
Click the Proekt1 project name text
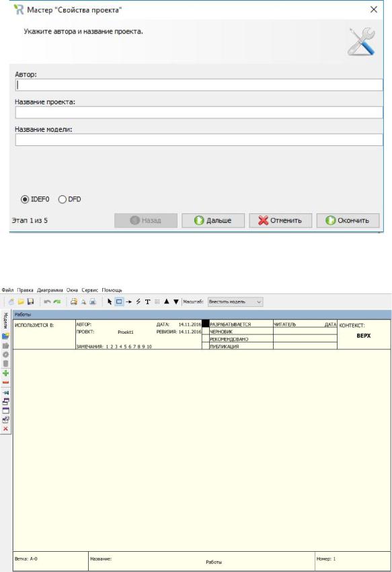coord(126,332)
